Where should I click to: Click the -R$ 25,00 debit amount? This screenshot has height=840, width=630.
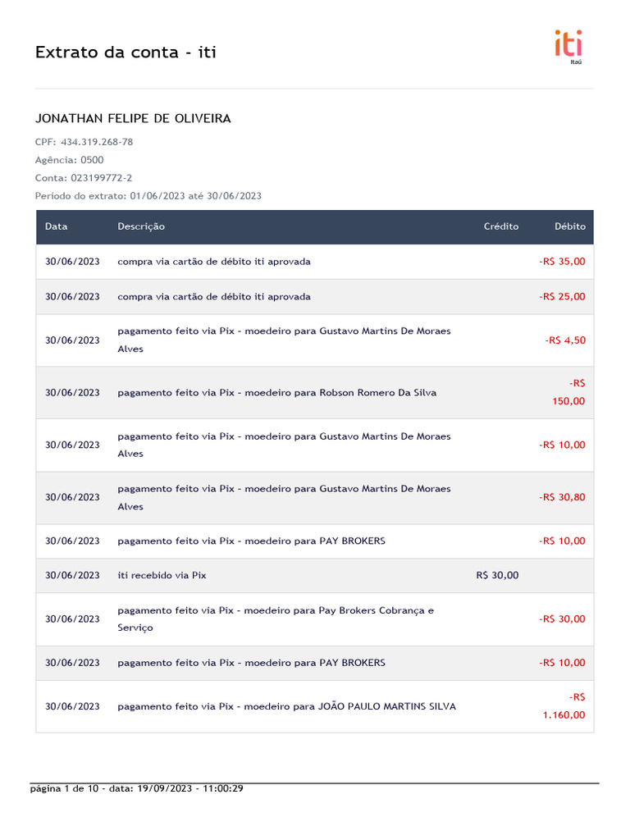click(563, 296)
